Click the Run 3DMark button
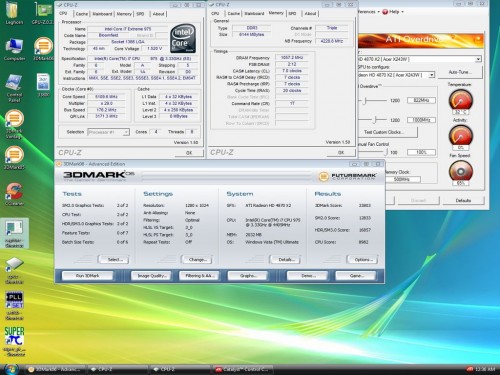The width and height of the screenshot is (500, 375). 87,276
